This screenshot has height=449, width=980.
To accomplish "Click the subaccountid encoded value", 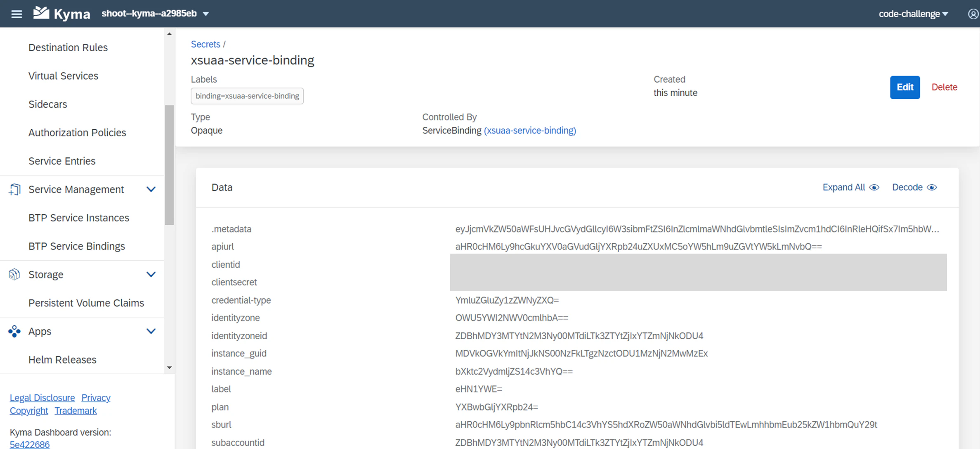I will pyautogui.click(x=579, y=443).
